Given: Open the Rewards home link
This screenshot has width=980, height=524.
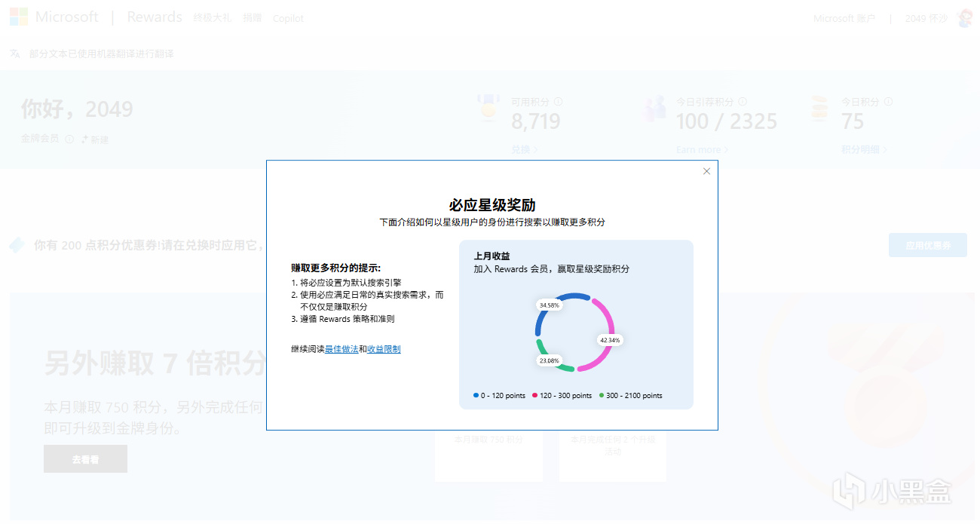Looking at the screenshot, I should click(155, 17).
